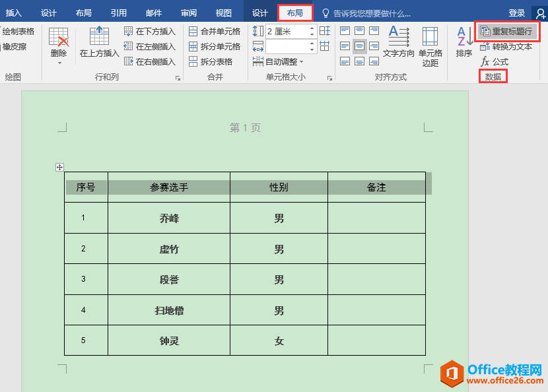
Task: Click the Sign in (登录) button
Action: point(517,13)
